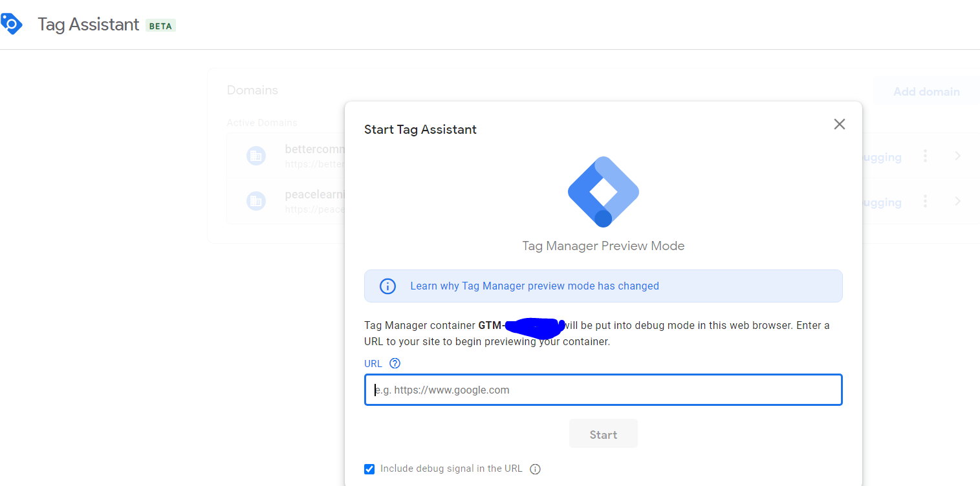Expand the peacelearni domain row chevron

(x=958, y=201)
